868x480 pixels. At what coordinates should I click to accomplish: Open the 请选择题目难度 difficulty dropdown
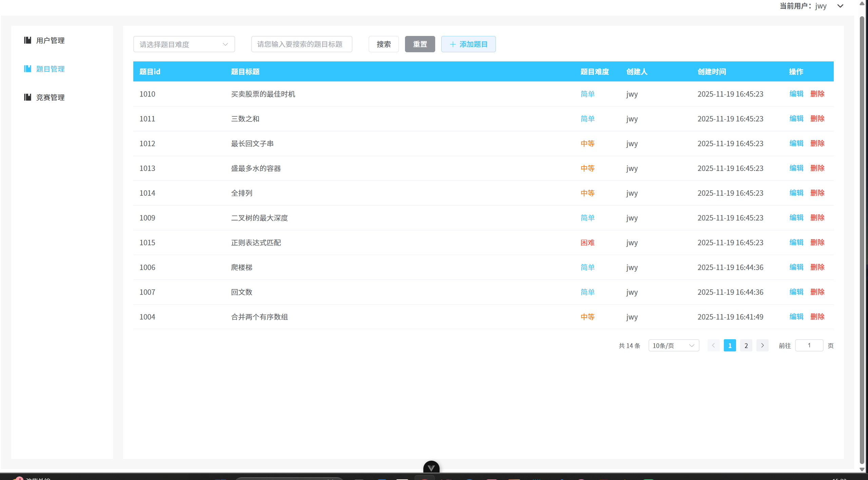pyautogui.click(x=184, y=44)
